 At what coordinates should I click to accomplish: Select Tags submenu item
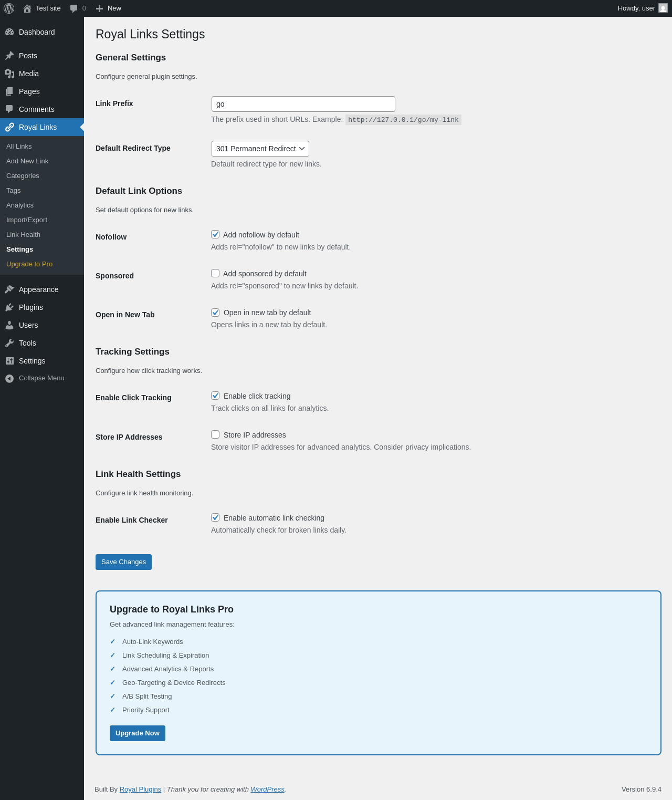[x=14, y=191]
